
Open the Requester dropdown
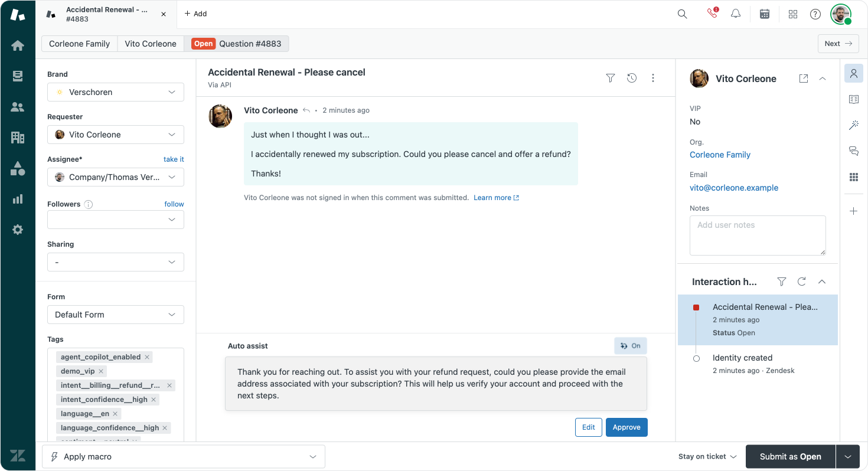pyautogui.click(x=116, y=135)
